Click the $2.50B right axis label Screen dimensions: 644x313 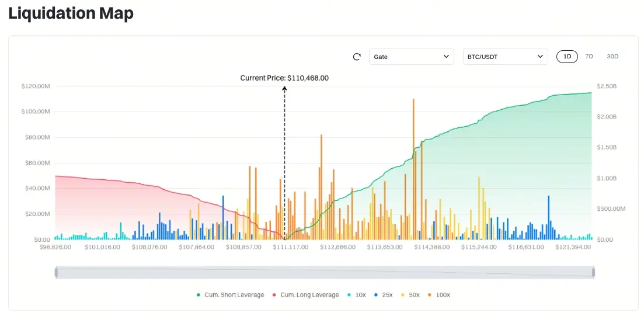607,86
